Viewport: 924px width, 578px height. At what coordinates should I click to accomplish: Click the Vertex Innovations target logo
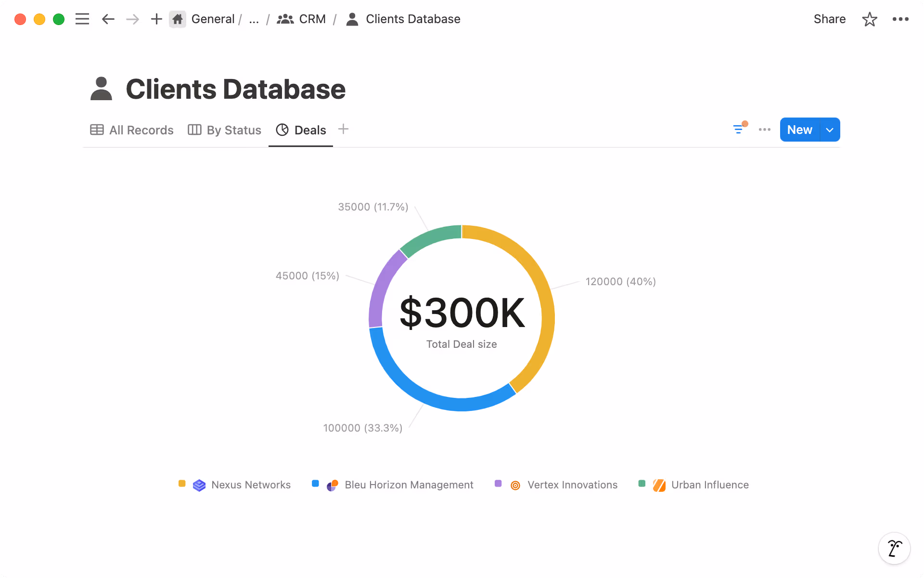point(515,485)
